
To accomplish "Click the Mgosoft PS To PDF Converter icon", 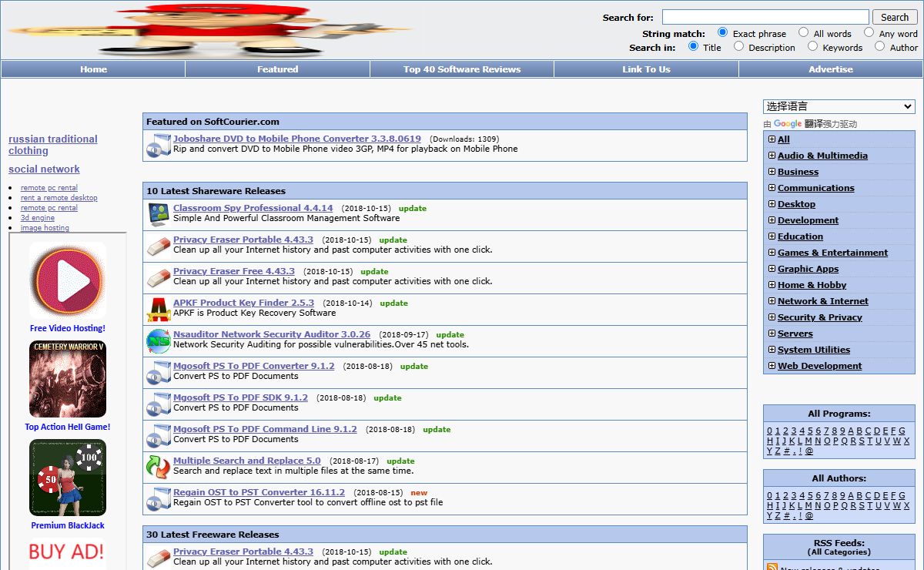I will tap(159, 372).
